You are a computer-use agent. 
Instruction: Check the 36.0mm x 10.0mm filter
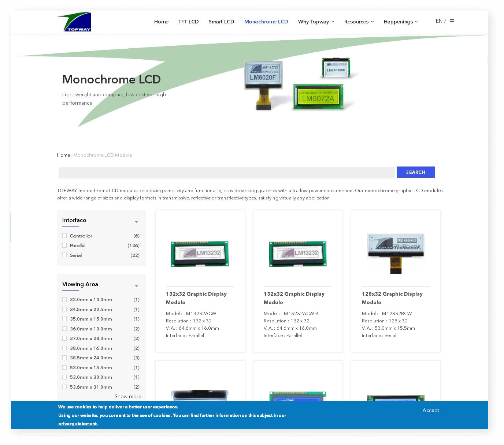[64, 329]
